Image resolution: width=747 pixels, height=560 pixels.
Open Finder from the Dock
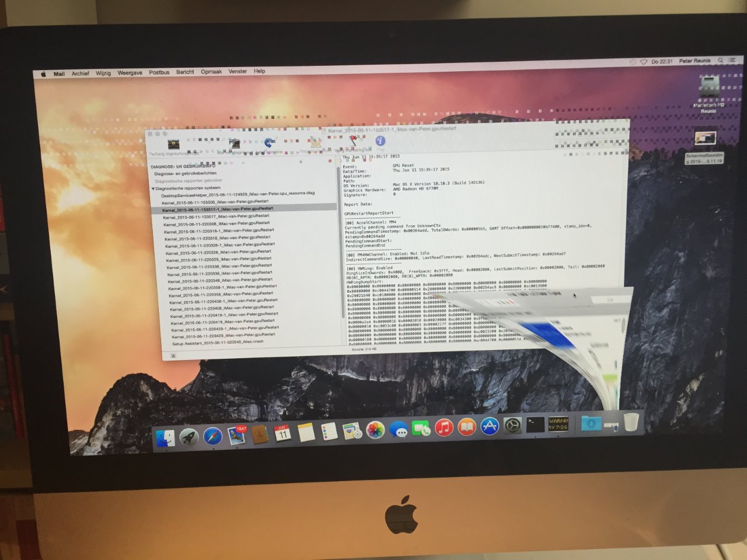click(166, 437)
